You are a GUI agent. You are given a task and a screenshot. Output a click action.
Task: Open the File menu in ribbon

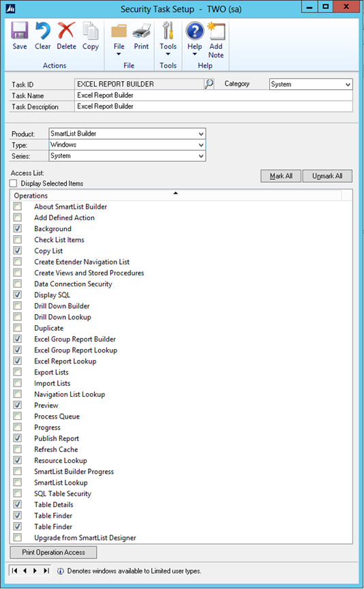pyautogui.click(x=119, y=38)
